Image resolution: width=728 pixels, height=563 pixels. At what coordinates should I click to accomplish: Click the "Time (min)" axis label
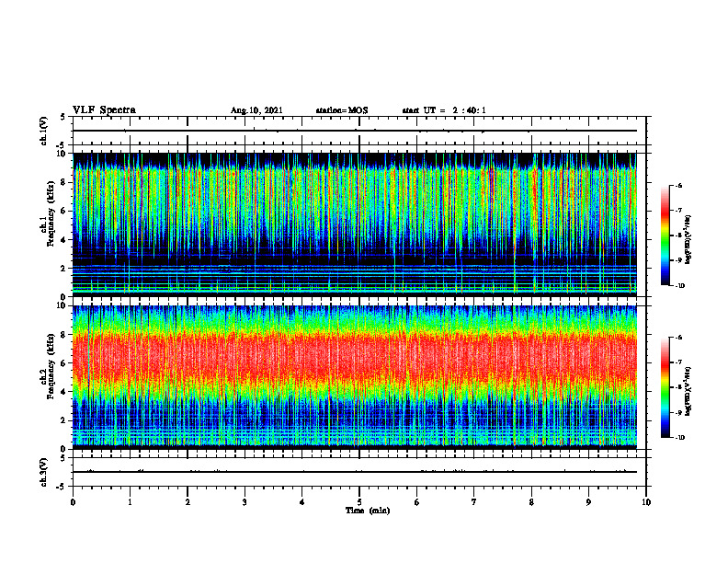[x=368, y=511]
